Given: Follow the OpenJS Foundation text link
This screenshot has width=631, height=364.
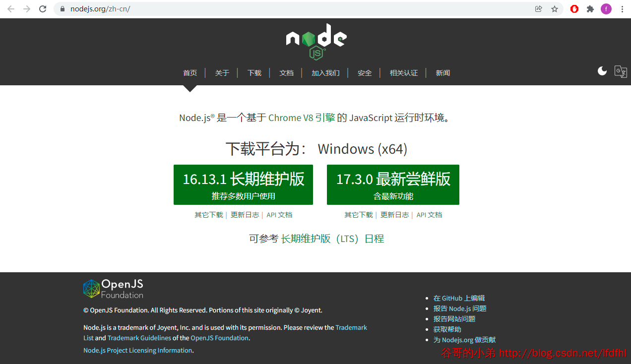Looking at the screenshot, I should click(x=219, y=338).
